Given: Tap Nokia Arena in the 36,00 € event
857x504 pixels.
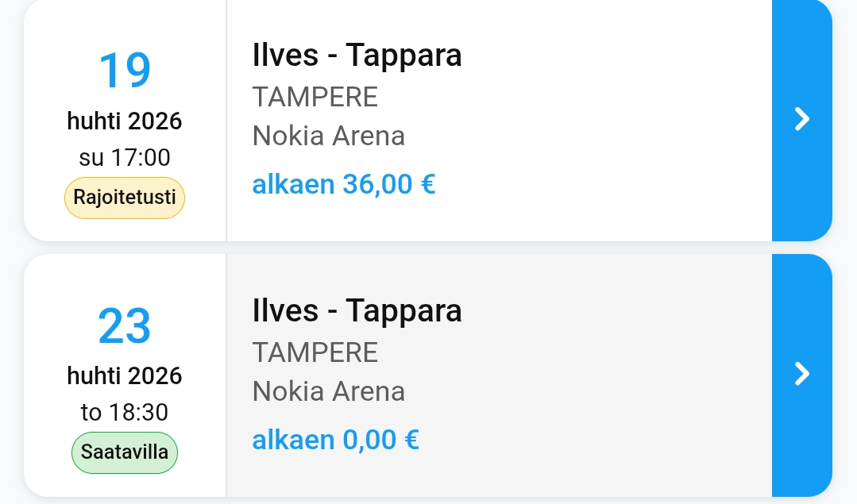Looking at the screenshot, I should [328, 137].
